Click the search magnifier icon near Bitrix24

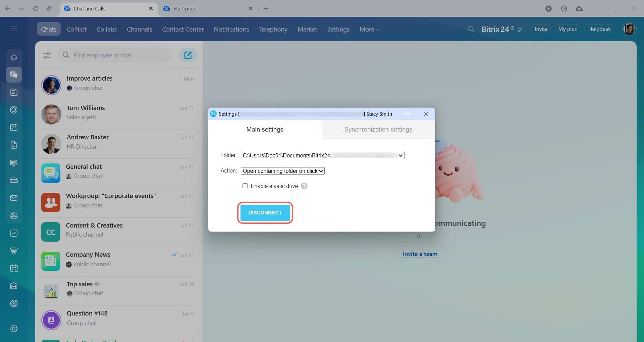(x=471, y=29)
